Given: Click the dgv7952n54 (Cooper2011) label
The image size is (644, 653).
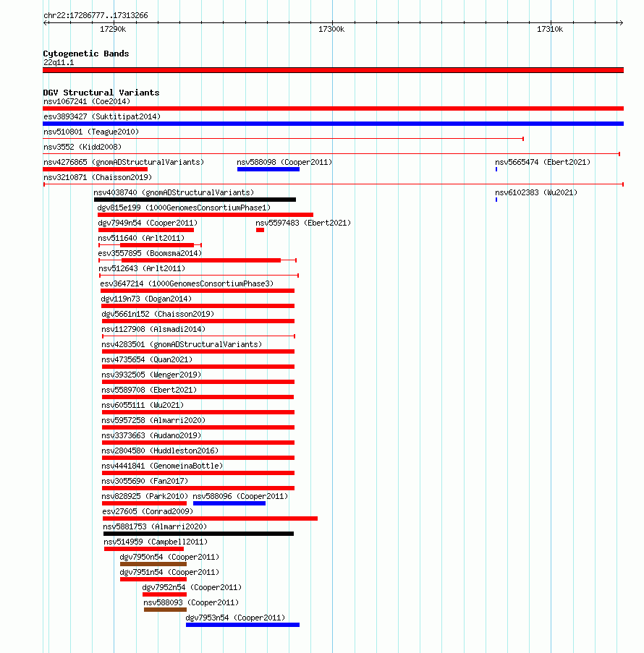Looking at the screenshot, I should 192,587.
